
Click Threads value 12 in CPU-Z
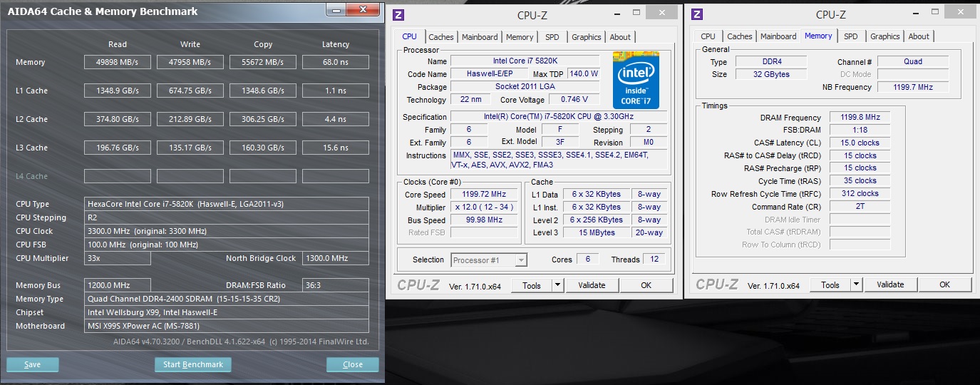pos(655,259)
